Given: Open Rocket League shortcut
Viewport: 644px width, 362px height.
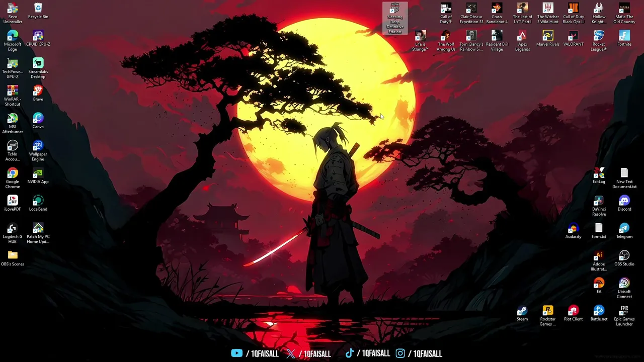Looking at the screenshot, I should coord(599,41).
